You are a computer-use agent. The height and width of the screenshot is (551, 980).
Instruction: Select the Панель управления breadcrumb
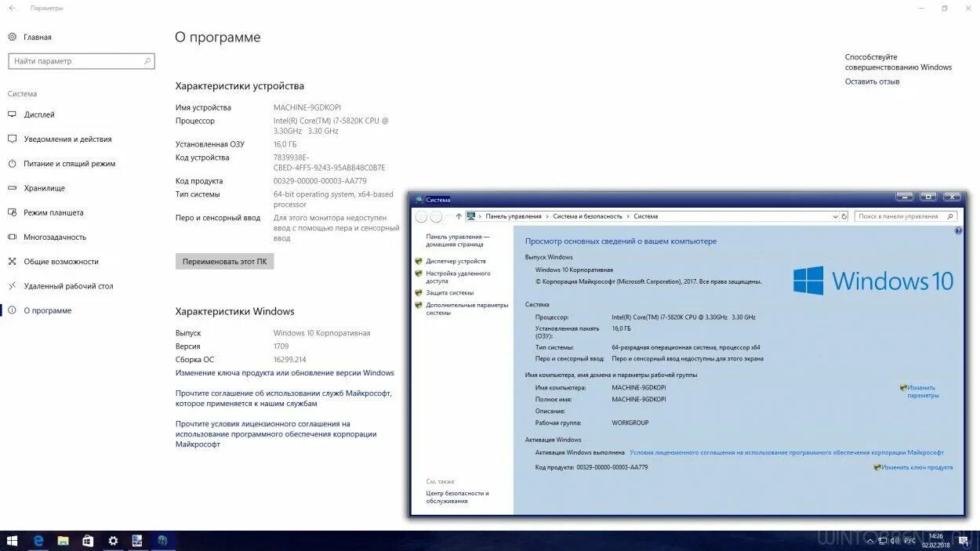(514, 216)
